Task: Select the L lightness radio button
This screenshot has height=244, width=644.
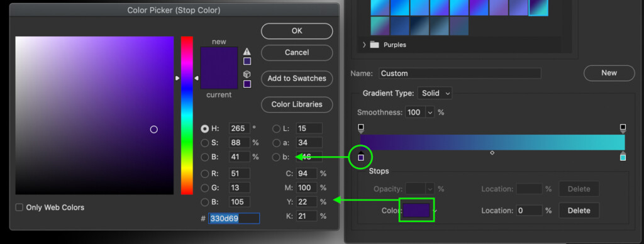Action: point(277,128)
